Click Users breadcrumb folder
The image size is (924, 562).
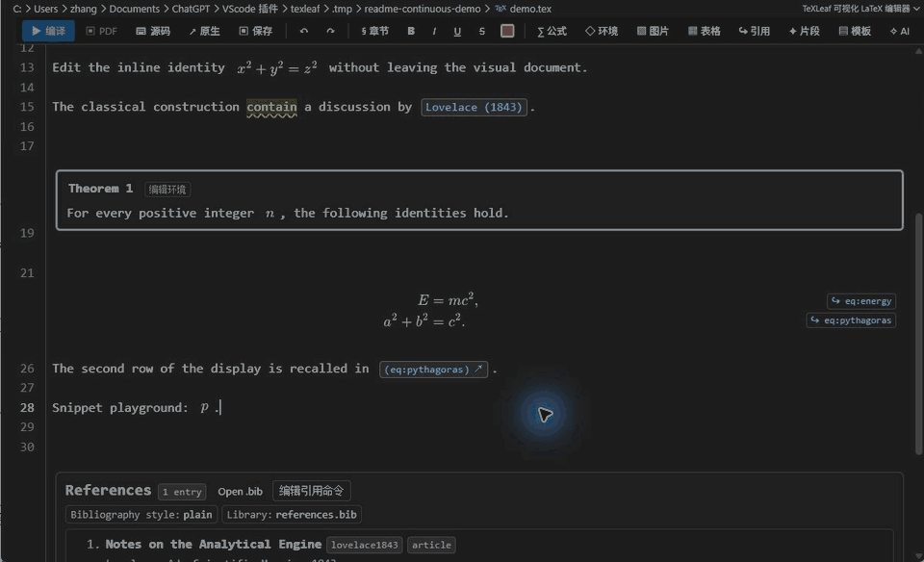coord(46,9)
